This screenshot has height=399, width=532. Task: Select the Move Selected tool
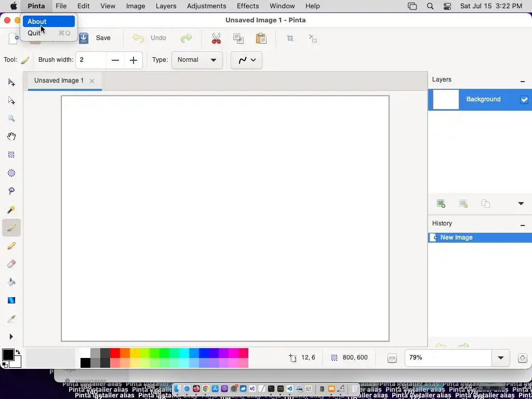[x=11, y=83]
